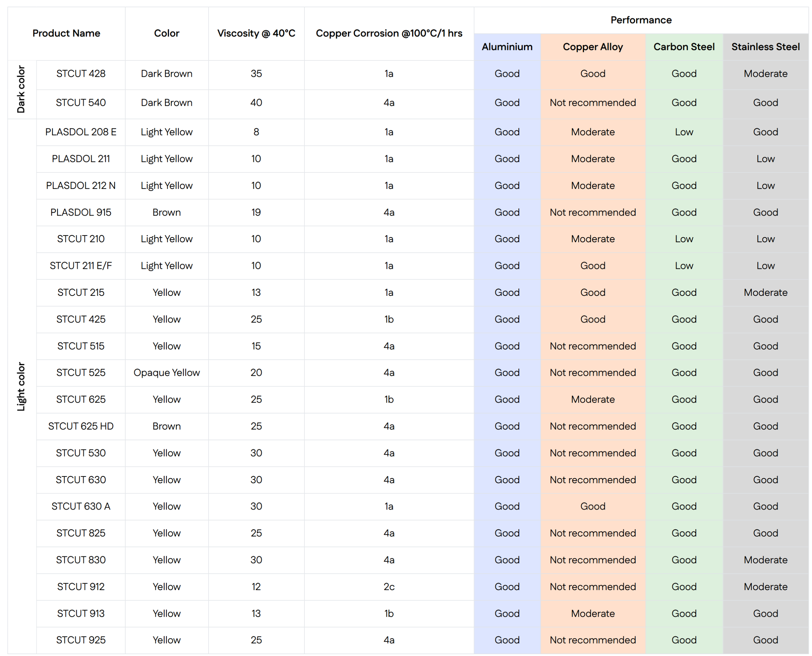This screenshot has height=656, width=812.
Task: Click the 2c copper corrosion value
Action: 389,587
